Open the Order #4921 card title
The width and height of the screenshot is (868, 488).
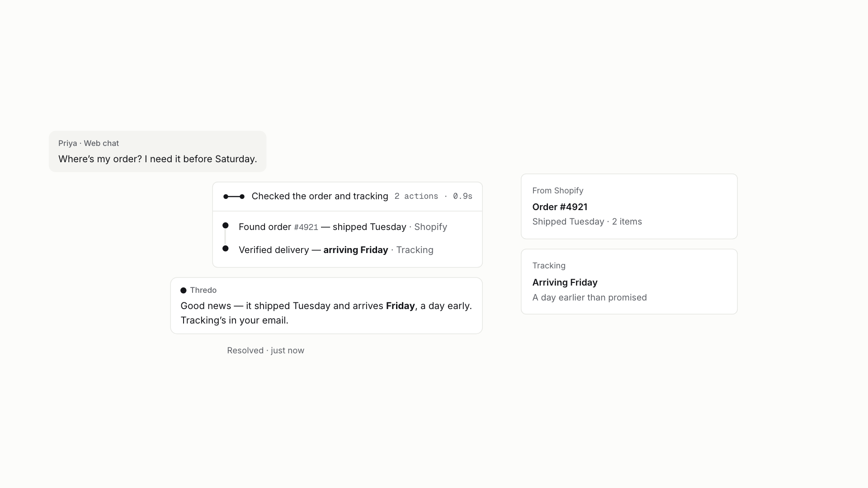point(560,207)
